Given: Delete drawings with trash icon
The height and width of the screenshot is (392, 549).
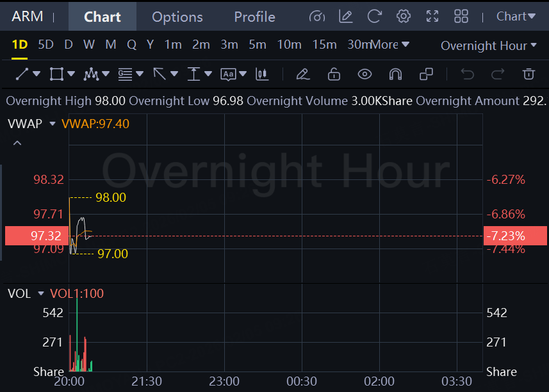Looking at the screenshot, I should point(529,74).
